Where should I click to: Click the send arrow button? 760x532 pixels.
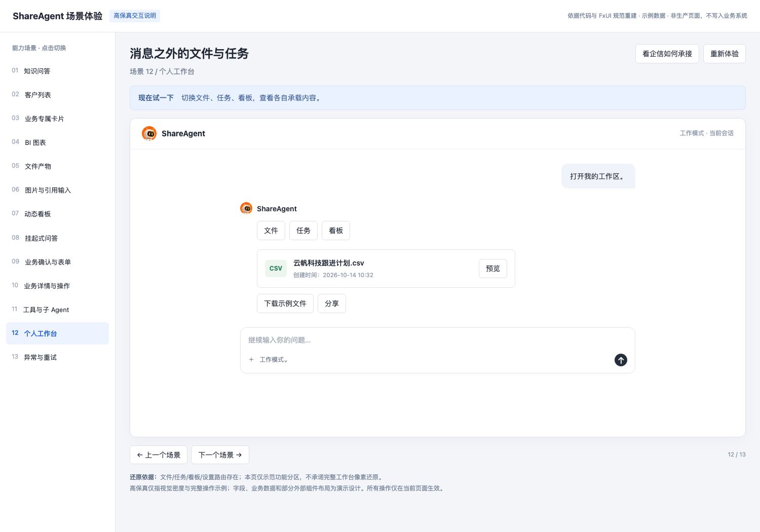(621, 360)
